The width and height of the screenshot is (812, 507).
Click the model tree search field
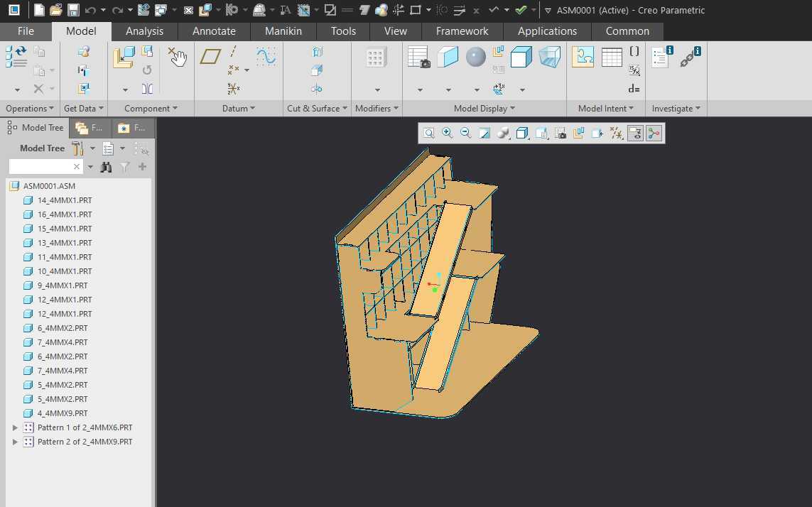[40, 167]
